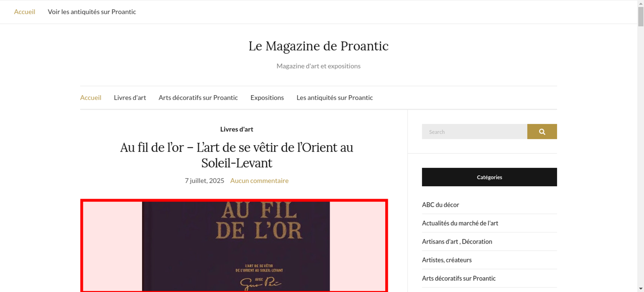Viewport: 644px width, 292px height.
Task: Select the Artistes, créateurs category
Action: coord(447,260)
